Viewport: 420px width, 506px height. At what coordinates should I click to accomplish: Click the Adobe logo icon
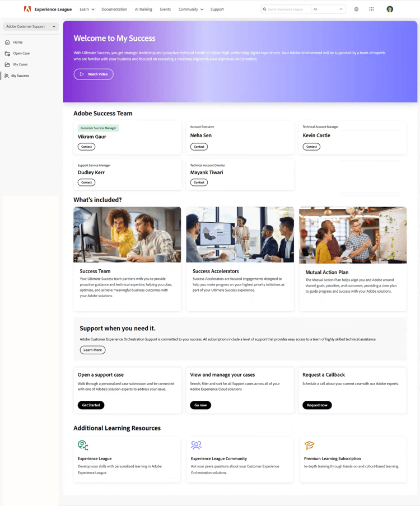click(27, 9)
